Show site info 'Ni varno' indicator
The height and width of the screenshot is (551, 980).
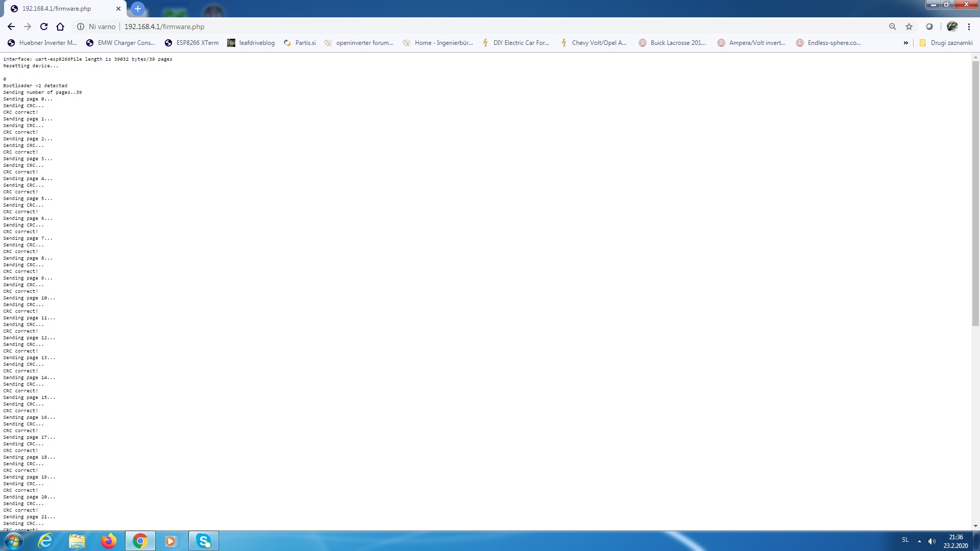[96, 27]
